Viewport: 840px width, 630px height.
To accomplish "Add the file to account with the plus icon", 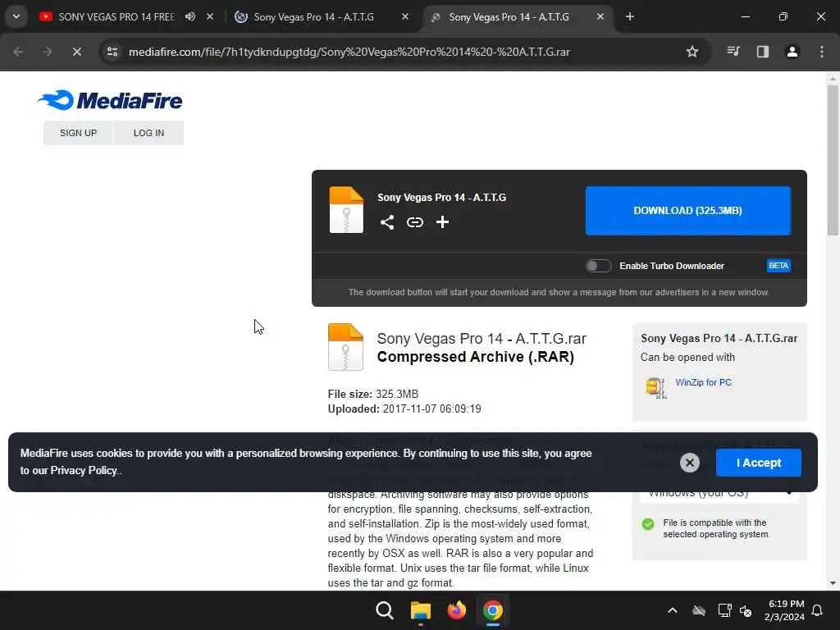I will pos(442,222).
